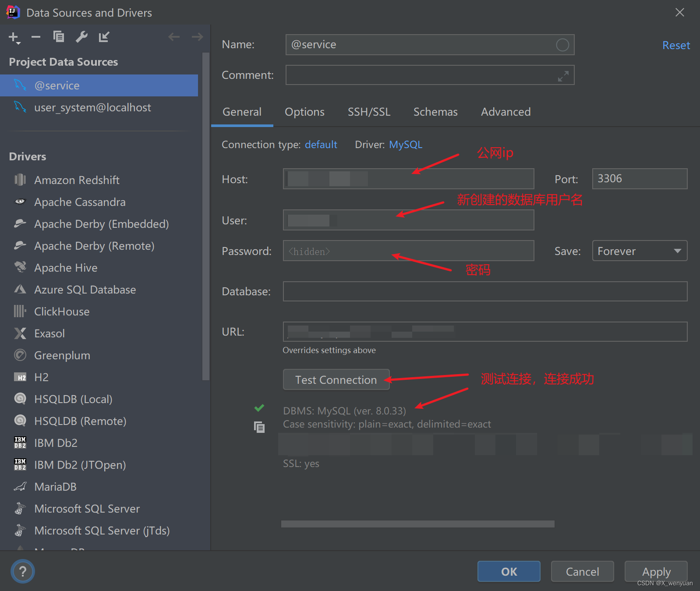Select the @service data source
Image resolution: width=700 pixels, height=591 pixels.
point(99,85)
